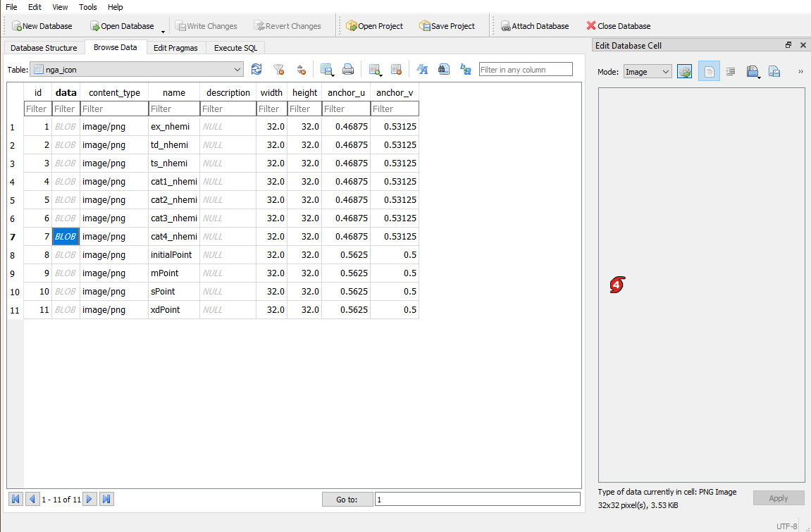Jump to the first record
811x532 pixels.
point(15,498)
